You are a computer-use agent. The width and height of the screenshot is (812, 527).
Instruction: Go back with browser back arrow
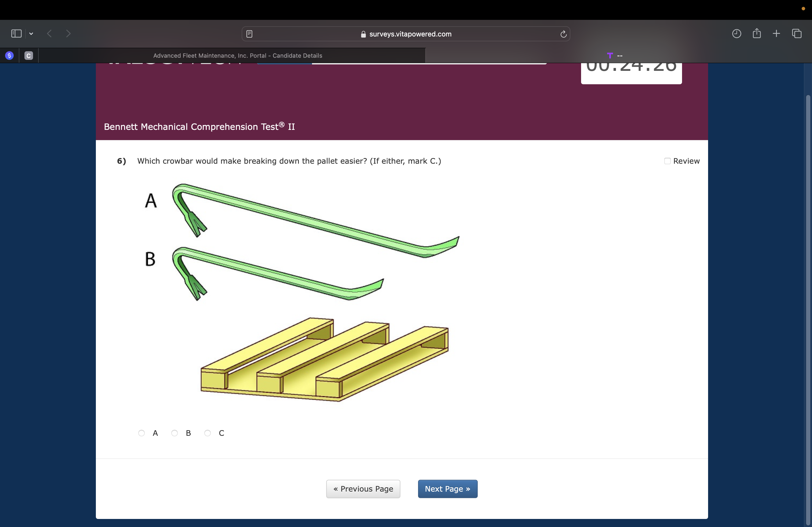[x=49, y=33]
